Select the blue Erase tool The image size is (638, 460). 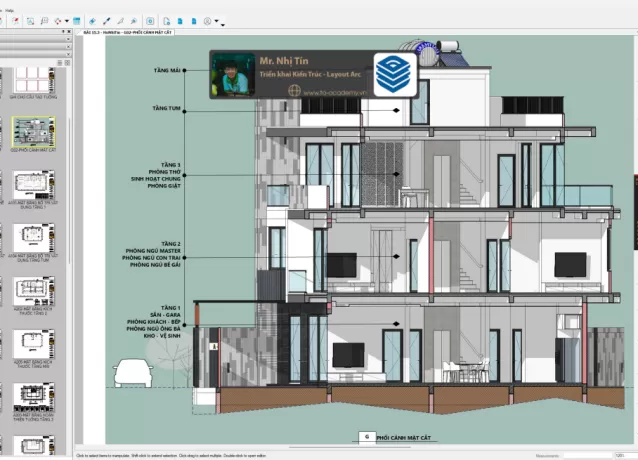(x=92, y=21)
